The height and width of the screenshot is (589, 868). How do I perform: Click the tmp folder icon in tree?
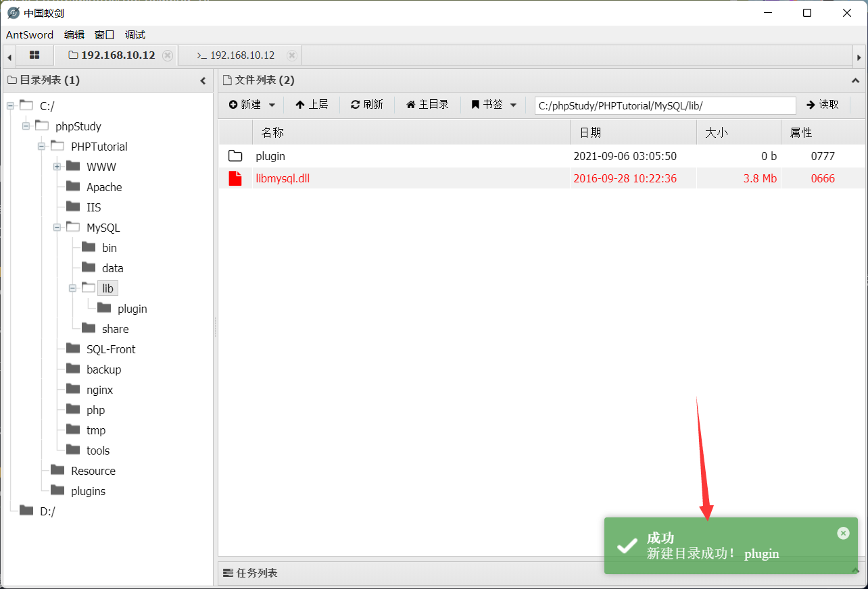pos(73,429)
